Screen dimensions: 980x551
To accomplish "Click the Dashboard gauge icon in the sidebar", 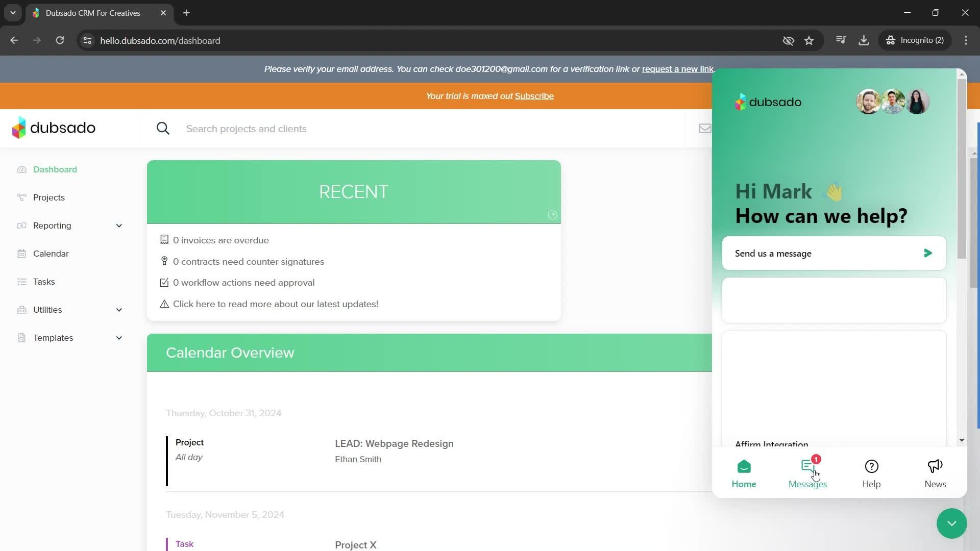I will click(x=21, y=169).
